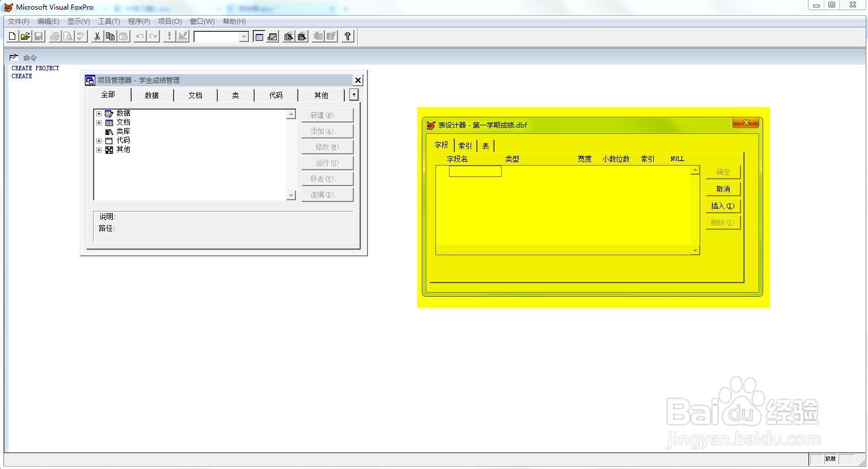Click the empty 字段名 input box

(475, 171)
